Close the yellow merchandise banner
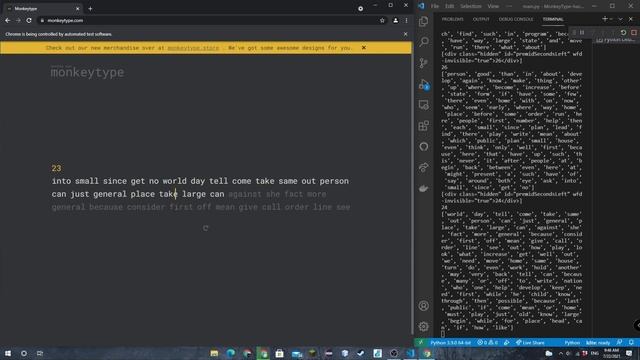The height and width of the screenshot is (360, 640). (x=364, y=48)
